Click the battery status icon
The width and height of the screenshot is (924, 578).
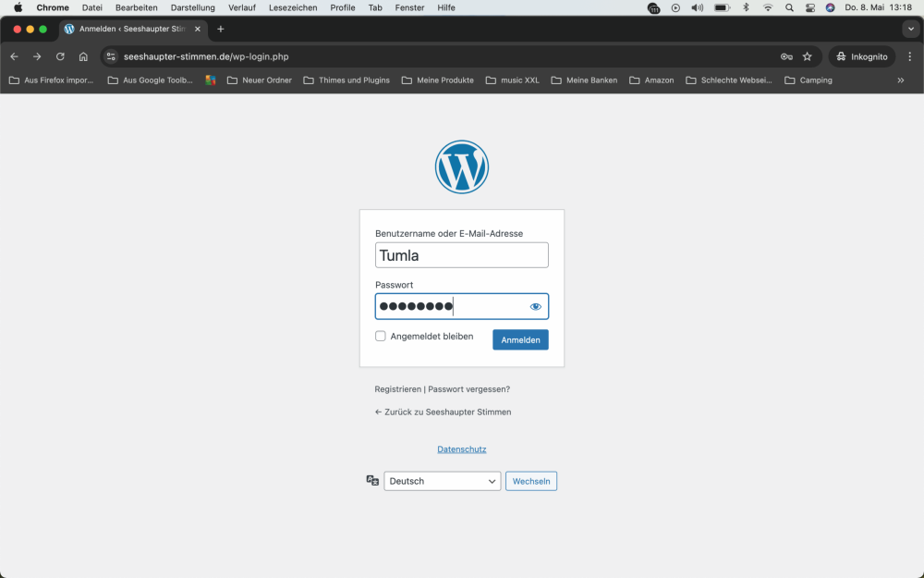[722, 7]
